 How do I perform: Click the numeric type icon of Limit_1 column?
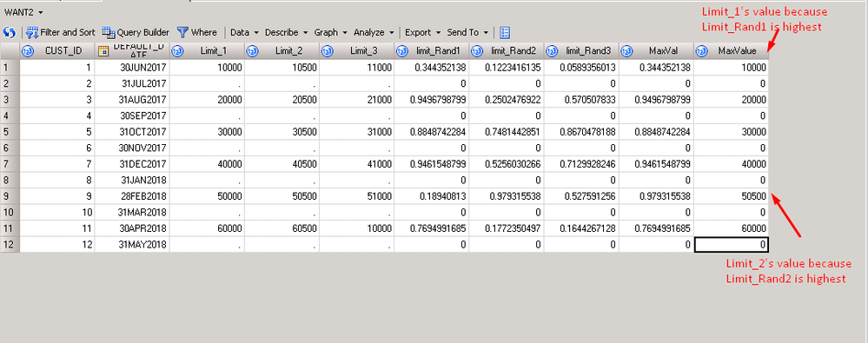tap(178, 51)
